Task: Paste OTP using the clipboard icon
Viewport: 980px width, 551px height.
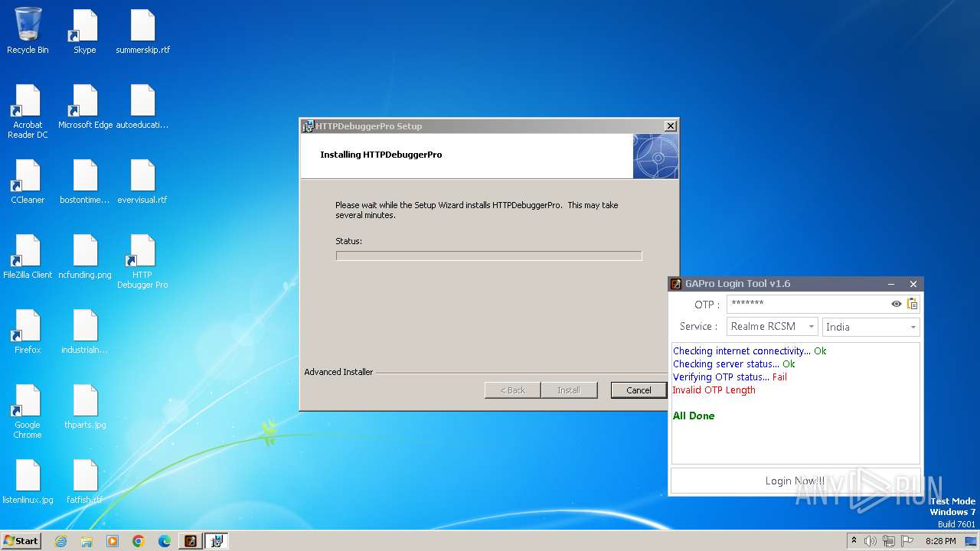Action: coord(912,304)
